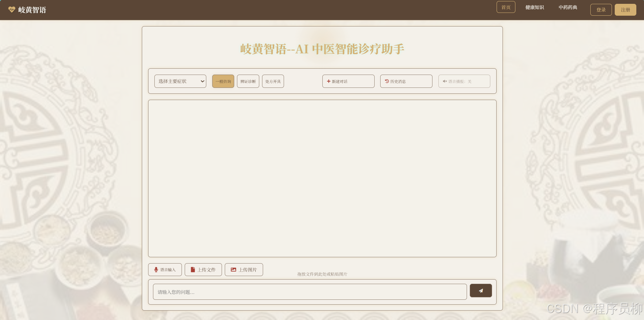Toggle 语音播报 from 关 to on

pyautogui.click(x=464, y=81)
